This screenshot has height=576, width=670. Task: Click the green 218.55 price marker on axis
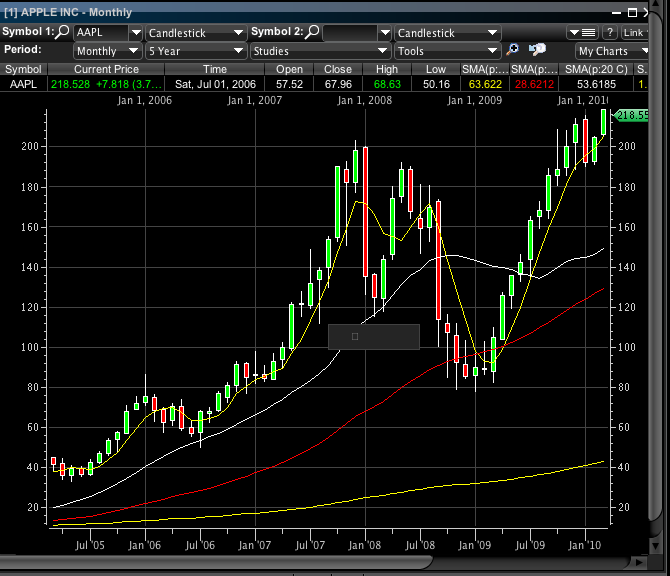tap(633, 116)
